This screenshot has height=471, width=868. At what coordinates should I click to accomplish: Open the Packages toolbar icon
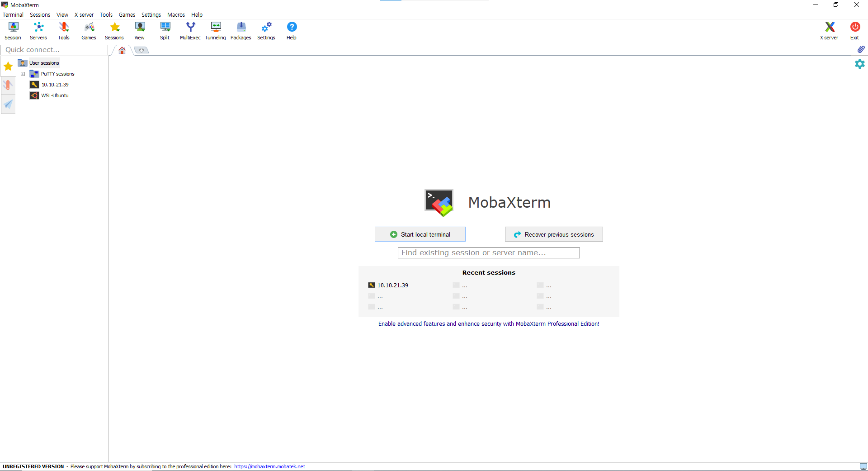[x=241, y=31]
